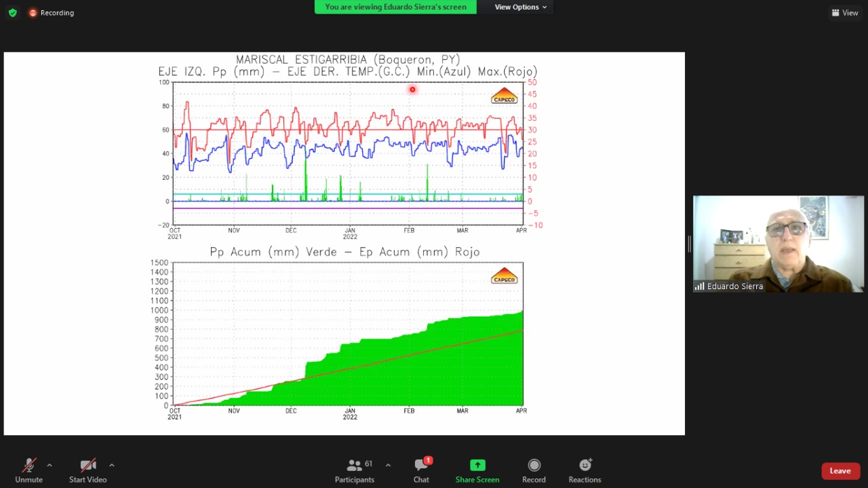Image resolution: width=868 pixels, height=488 pixels.
Task: Open the View layout menu
Action: [845, 13]
